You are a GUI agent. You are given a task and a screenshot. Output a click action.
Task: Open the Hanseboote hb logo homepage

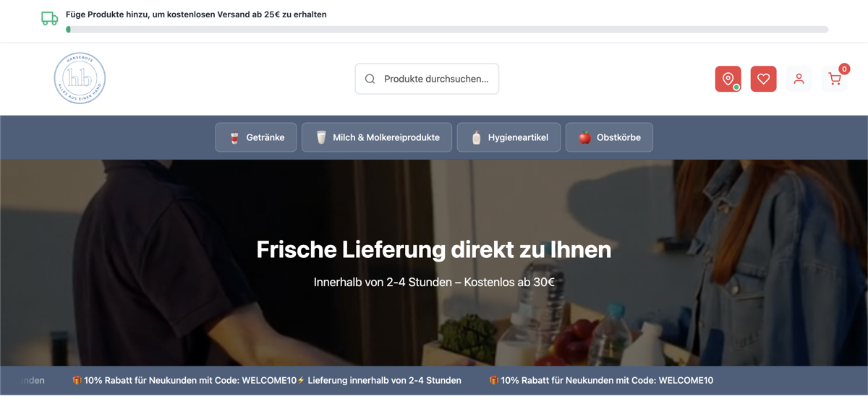pos(80,78)
